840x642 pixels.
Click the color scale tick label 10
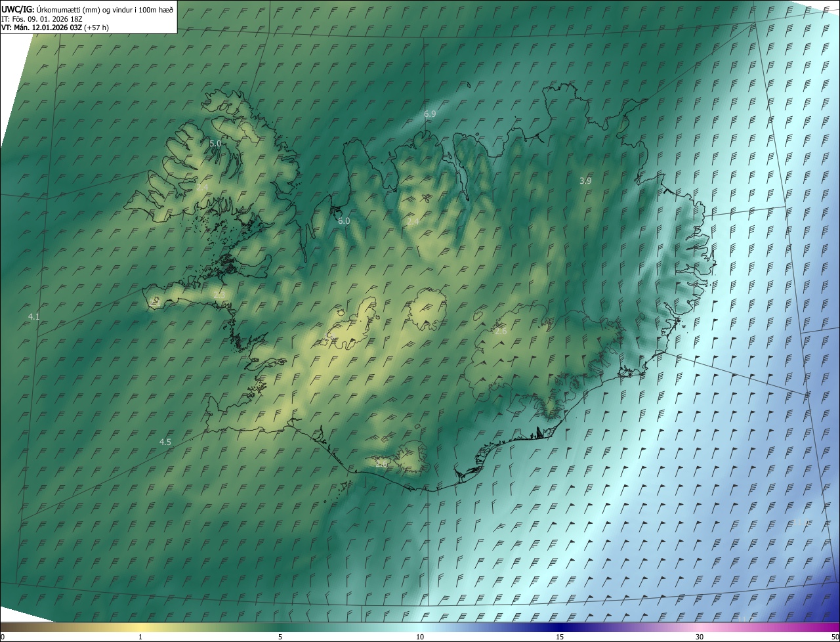point(420,637)
